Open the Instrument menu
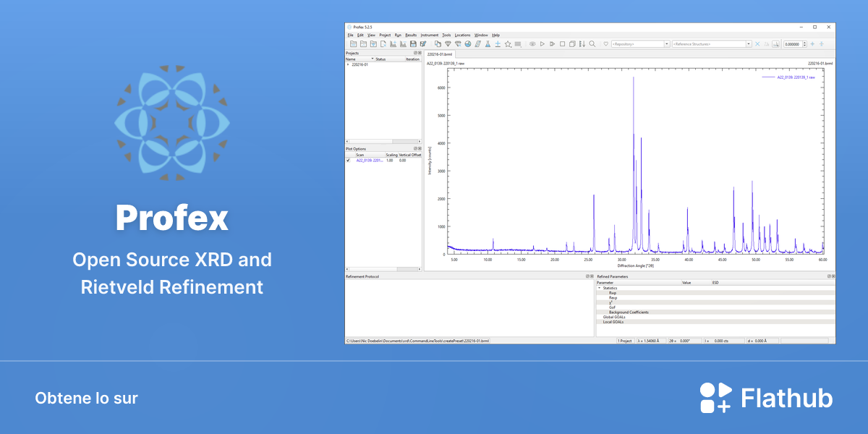The height and width of the screenshot is (434, 868). pos(430,35)
